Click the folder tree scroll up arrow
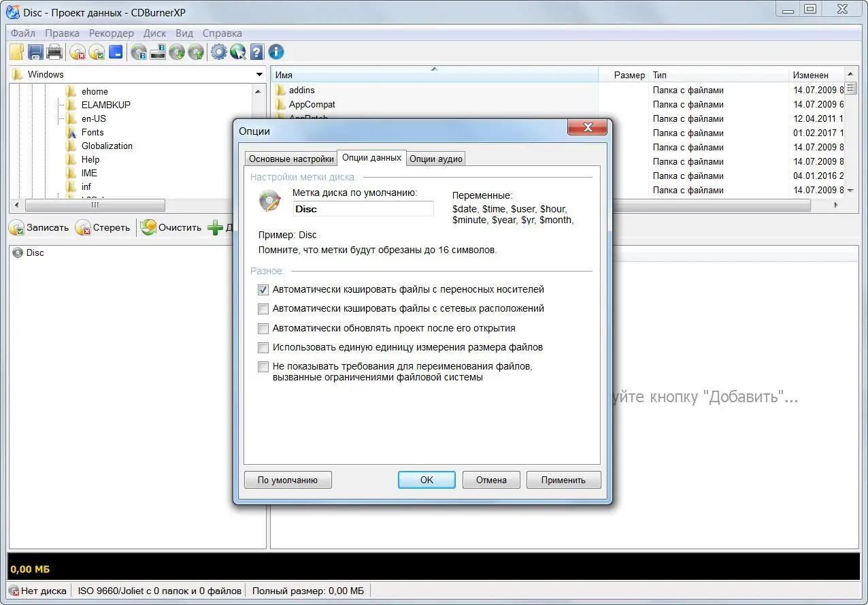This screenshot has height=605, width=868. 258,91
